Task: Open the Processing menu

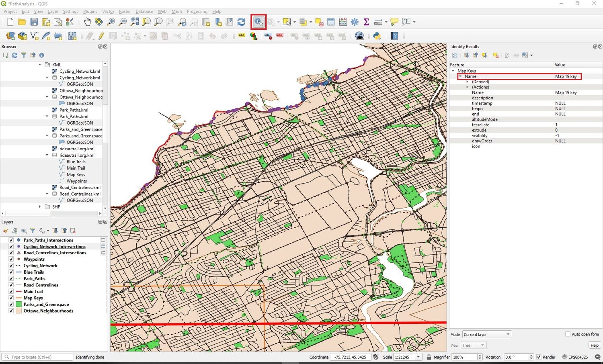Action: pos(197,11)
